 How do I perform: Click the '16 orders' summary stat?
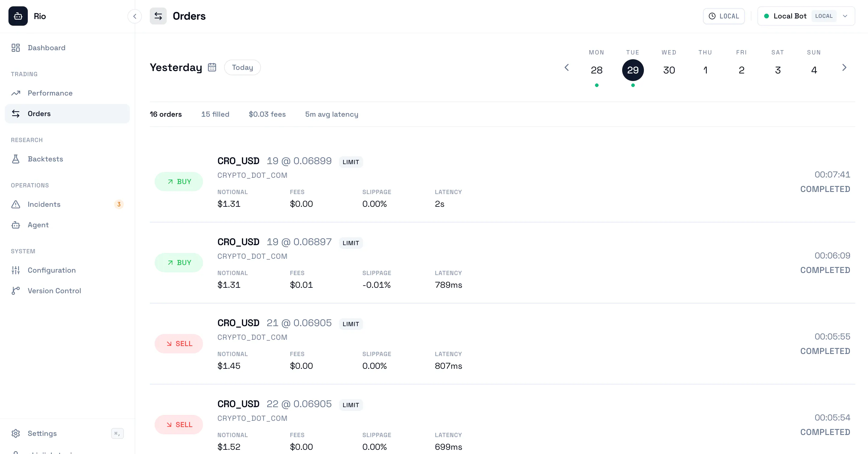pyautogui.click(x=166, y=114)
